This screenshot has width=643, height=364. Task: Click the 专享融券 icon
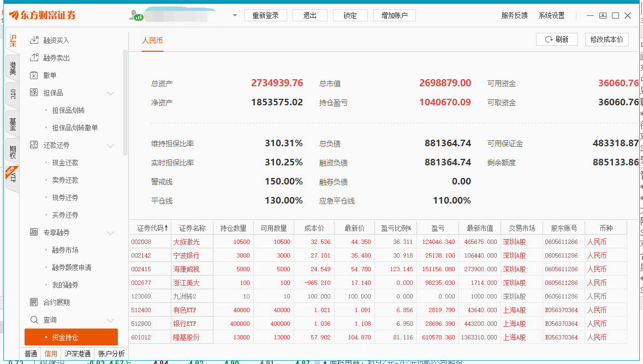[34, 232]
